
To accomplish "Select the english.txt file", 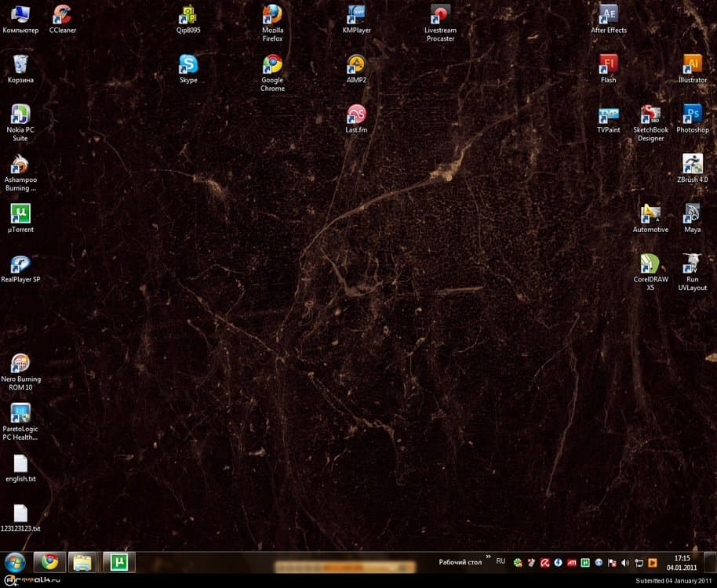I will coord(20,464).
